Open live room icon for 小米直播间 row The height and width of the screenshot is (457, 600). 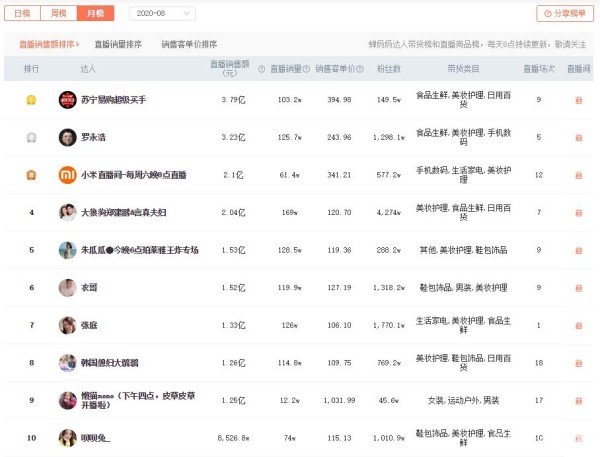pyautogui.click(x=579, y=175)
